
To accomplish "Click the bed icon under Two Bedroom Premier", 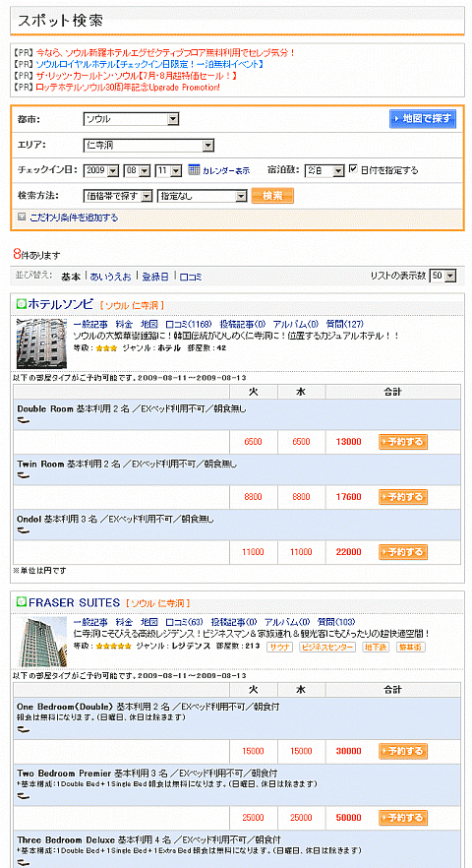I will tap(24, 796).
